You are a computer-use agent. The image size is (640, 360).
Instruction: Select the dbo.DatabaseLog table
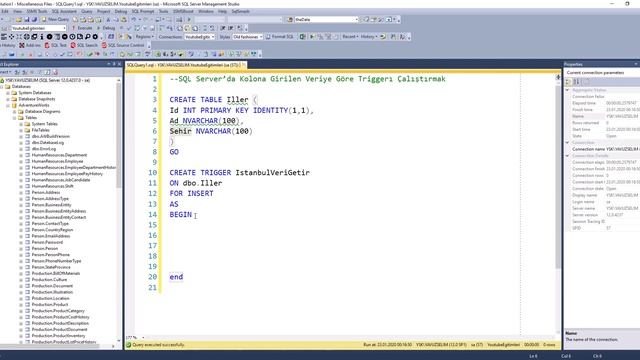pos(47,142)
